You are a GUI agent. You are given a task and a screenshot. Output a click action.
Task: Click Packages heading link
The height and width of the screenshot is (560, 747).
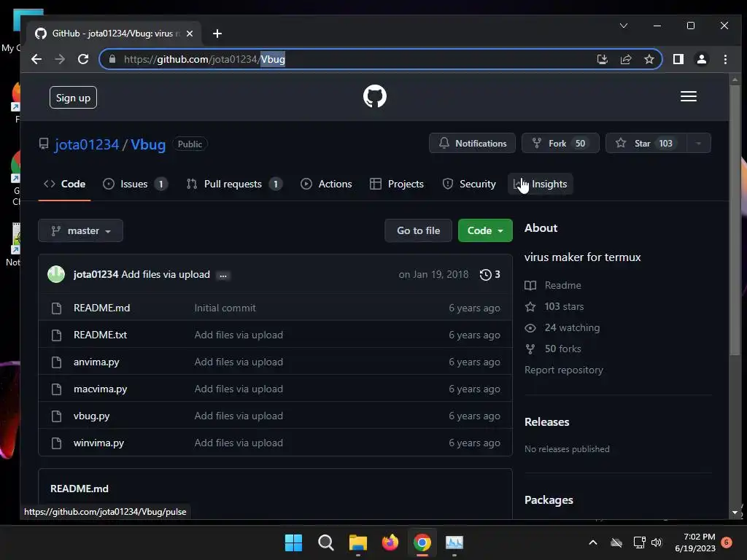tap(549, 500)
